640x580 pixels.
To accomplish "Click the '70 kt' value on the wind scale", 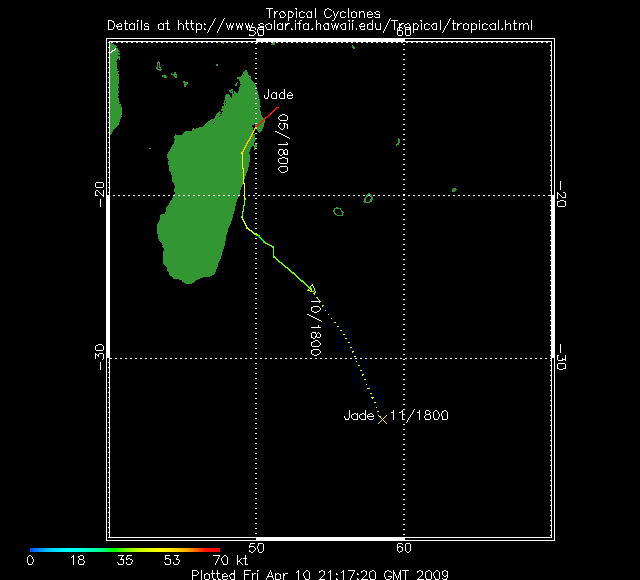I will 230,560.
